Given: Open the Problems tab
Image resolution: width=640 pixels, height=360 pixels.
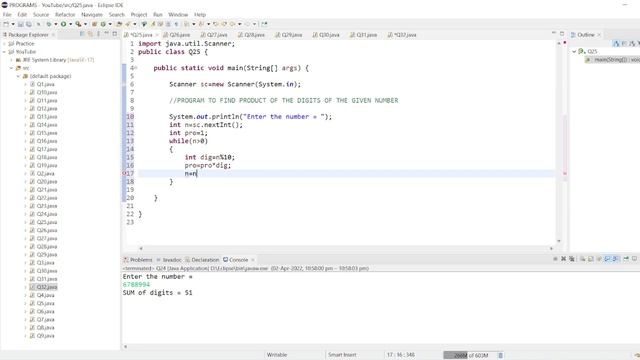Looking at the screenshot, I should (x=138, y=260).
